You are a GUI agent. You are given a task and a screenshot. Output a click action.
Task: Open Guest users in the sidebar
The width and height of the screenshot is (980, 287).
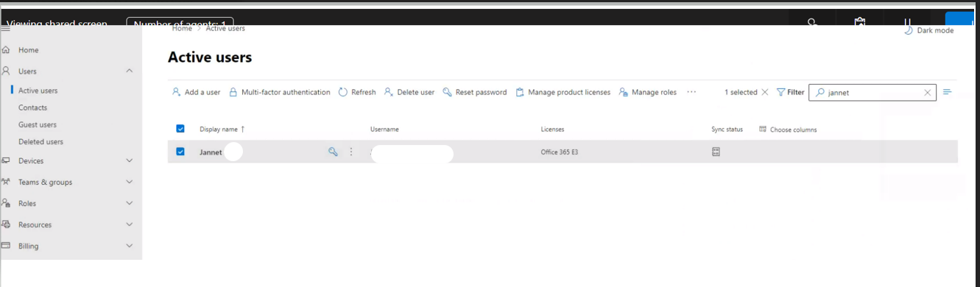[x=37, y=124]
